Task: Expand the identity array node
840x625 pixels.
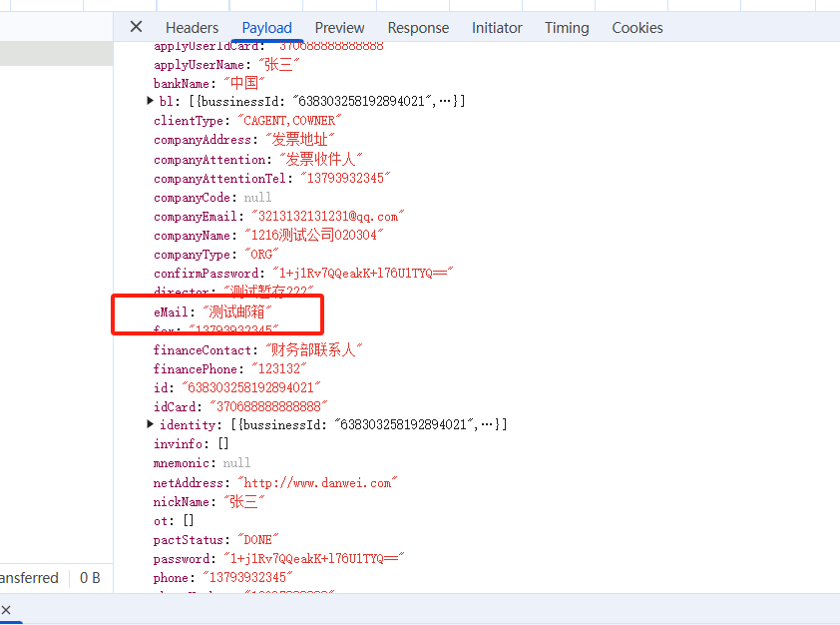Action: (x=151, y=425)
